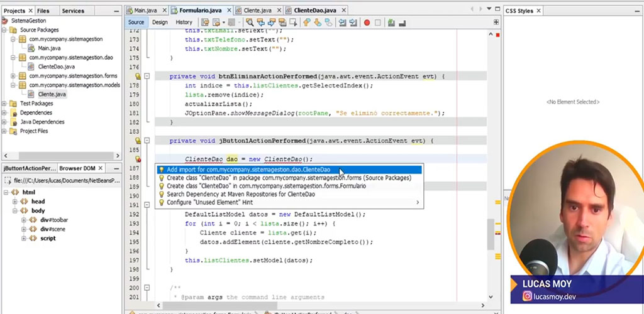Switch editor to Design view
The width and height of the screenshot is (644, 314).
pyautogui.click(x=160, y=23)
